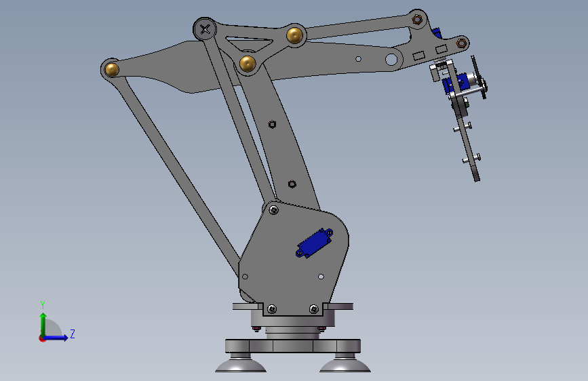The width and height of the screenshot is (588, 381).
Task: Select the hex nut at the forearm wrist end
Action: click(462, 43)
